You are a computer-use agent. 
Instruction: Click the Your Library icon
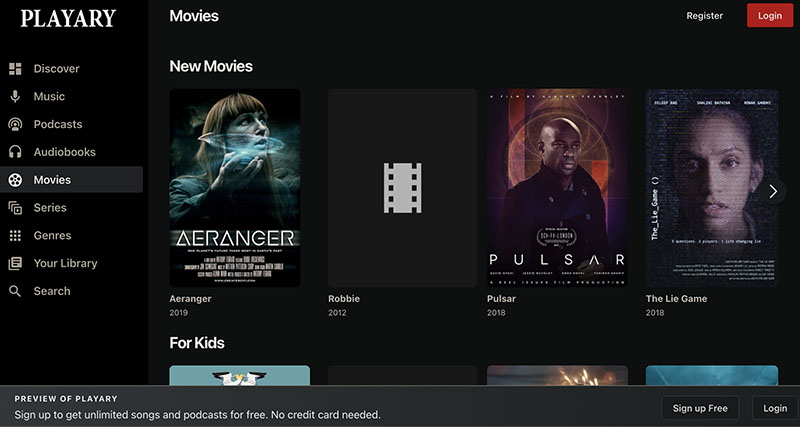pos(15,263)
